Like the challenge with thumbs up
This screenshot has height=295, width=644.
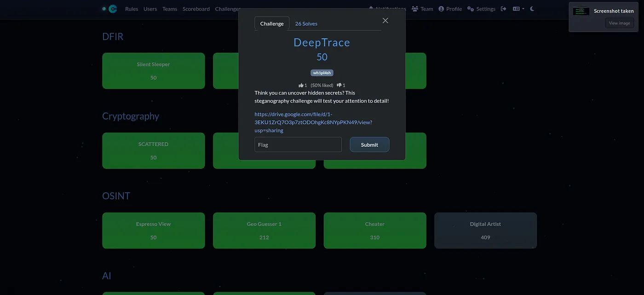coord(301,85)
